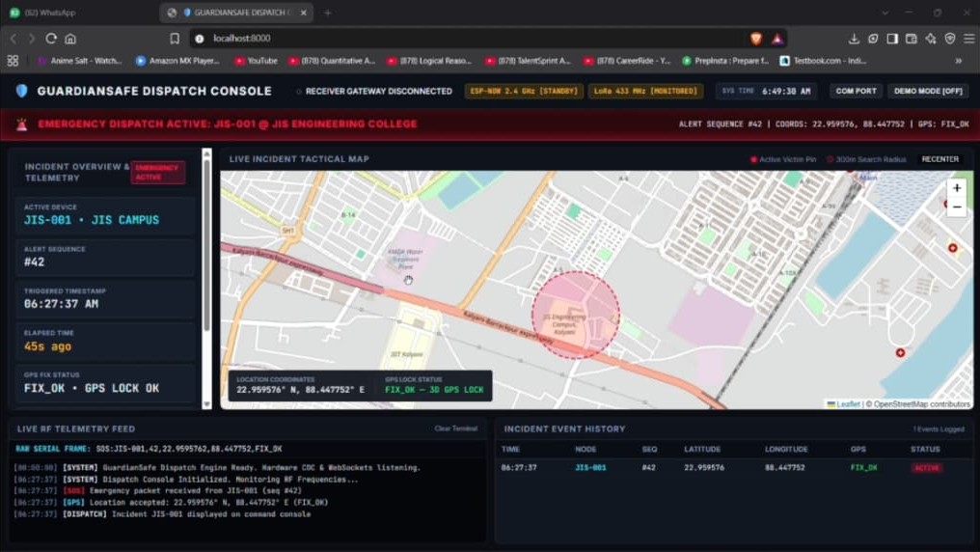
Task: Show more bookmarks chevron
Action: point(958,61)
